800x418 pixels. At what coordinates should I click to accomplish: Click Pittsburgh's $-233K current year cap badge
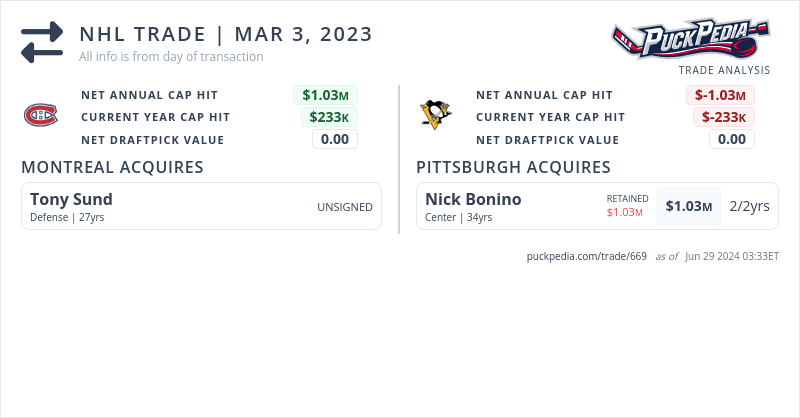coord(723,117)
